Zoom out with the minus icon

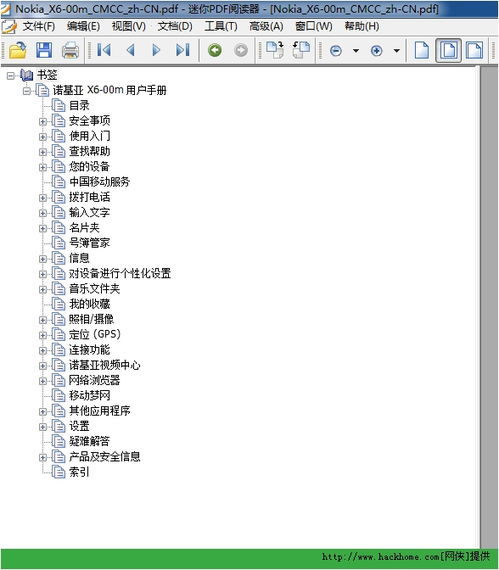pos(336,51)
